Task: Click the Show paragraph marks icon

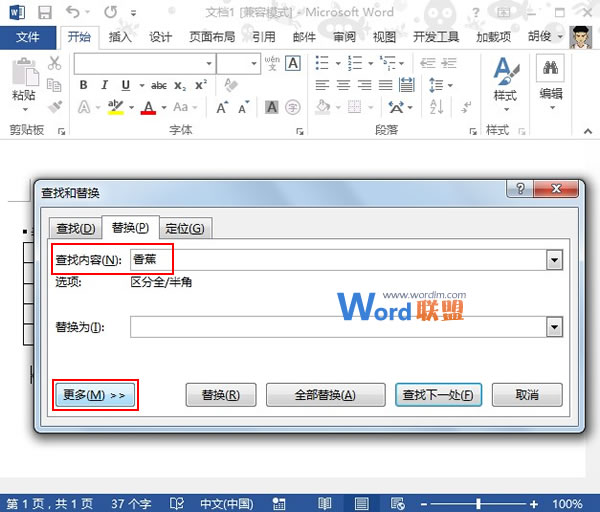Action: coord(466,107)
